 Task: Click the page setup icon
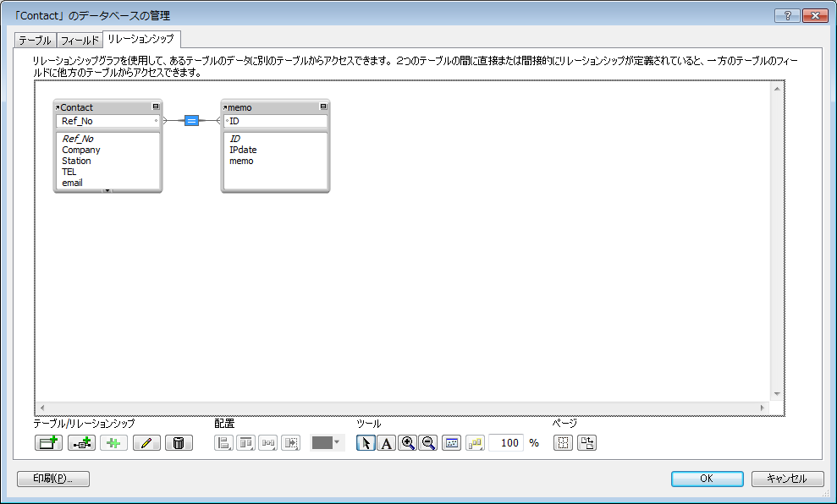[585, 442]
